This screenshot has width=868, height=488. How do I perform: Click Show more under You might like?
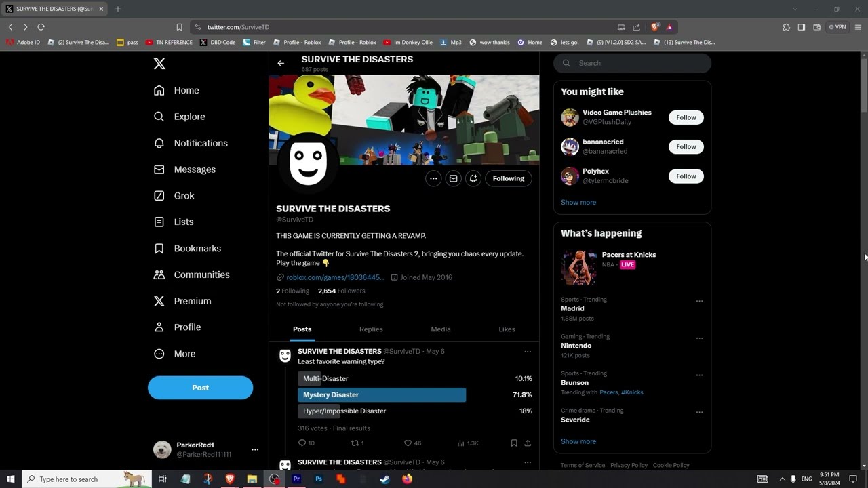click(578, 202)
